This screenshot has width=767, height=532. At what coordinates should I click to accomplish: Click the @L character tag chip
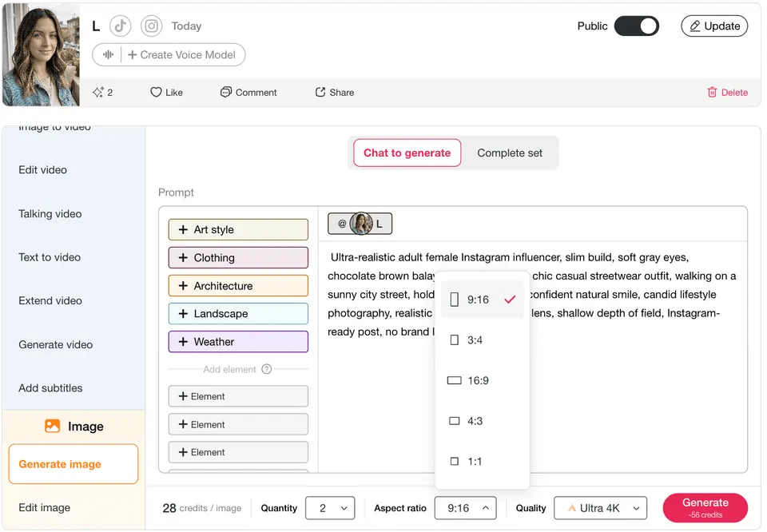point(360,224)
